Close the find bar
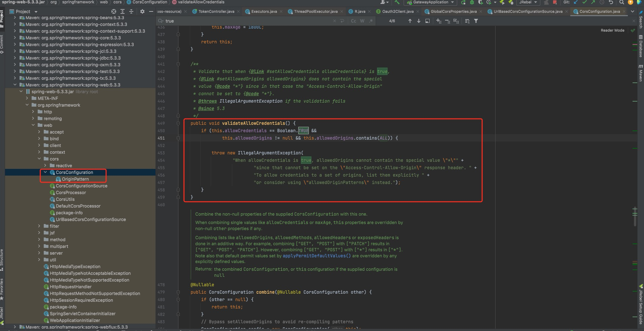This screenshot has height=331, width=644. [x=634, y=21]
